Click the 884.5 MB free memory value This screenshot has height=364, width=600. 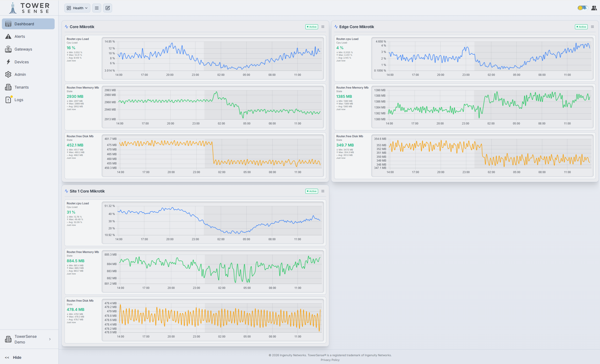point(75,261)
